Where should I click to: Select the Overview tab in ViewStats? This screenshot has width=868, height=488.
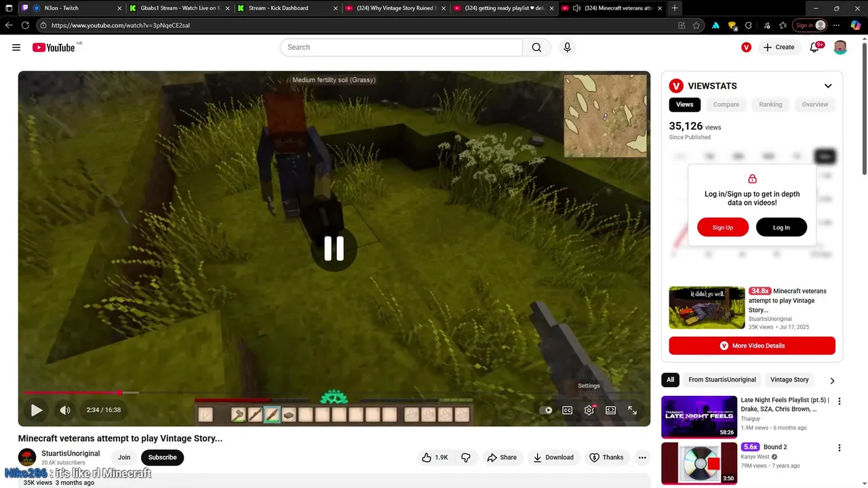815,104
